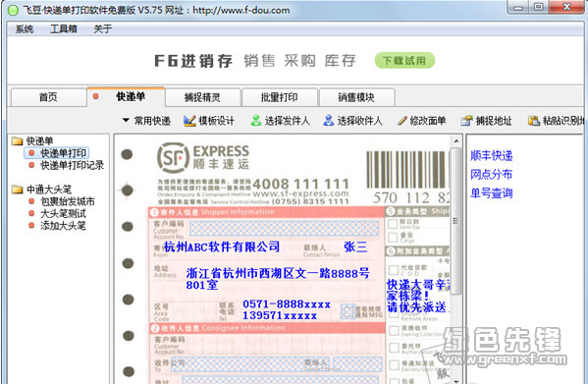Screen dimensions: 588x384
Task: Click the 中通大头笔 folder icon
Action: (17, 189)
